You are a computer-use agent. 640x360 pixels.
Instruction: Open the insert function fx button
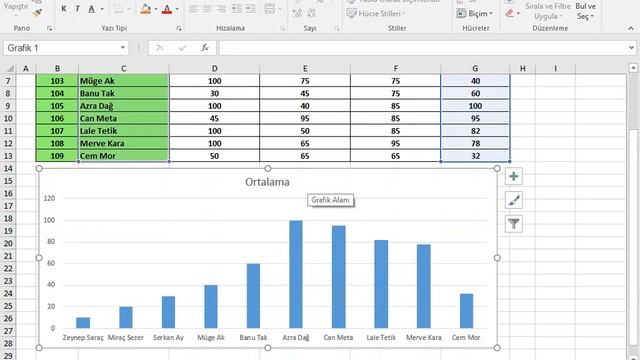(205, 48)
